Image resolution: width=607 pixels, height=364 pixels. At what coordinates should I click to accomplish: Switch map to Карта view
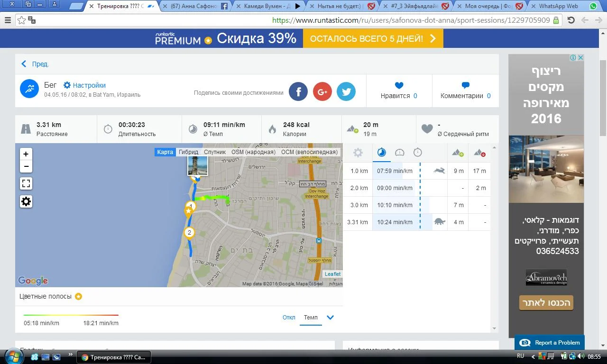(x=165, y=152)
